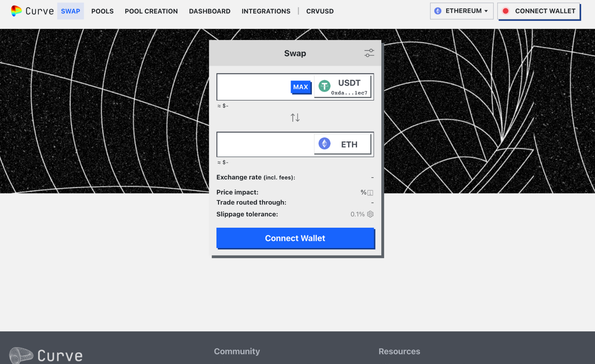Screen dimensions: 595x364
Task: Open the crvUSD link
Action: pos(320,11)
